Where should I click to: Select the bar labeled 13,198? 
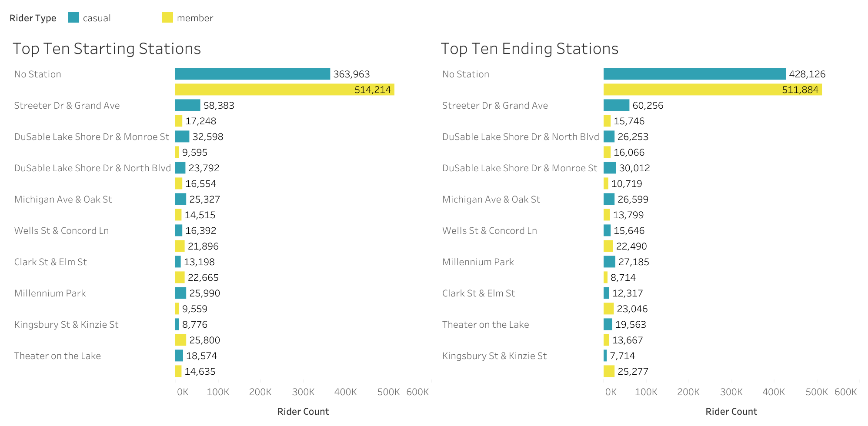178,262
